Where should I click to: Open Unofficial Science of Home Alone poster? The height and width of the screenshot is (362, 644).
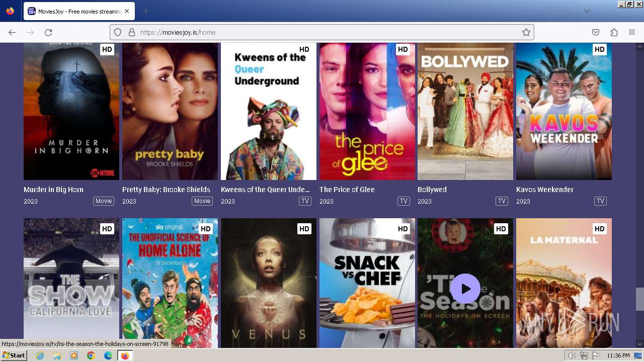170,283
